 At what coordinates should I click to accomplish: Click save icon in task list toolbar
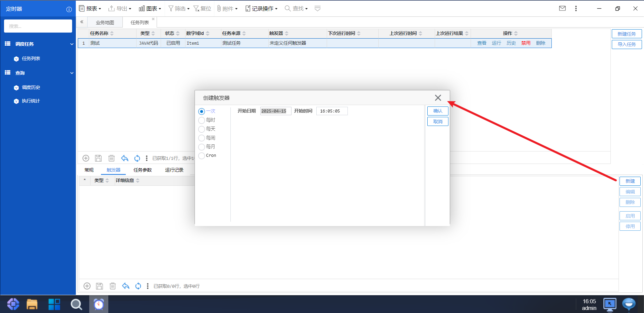[x=98, y=158]
